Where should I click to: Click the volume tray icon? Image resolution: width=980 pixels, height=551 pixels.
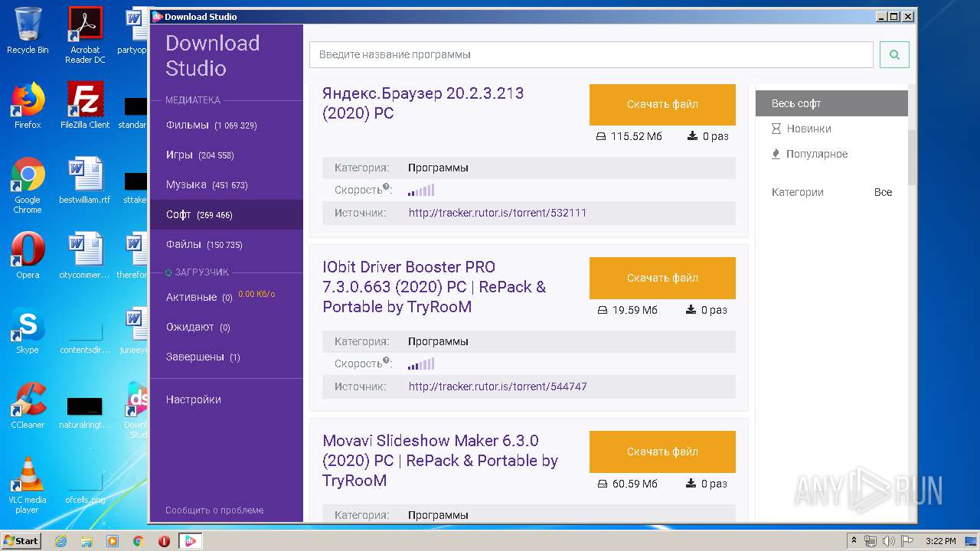889,541
